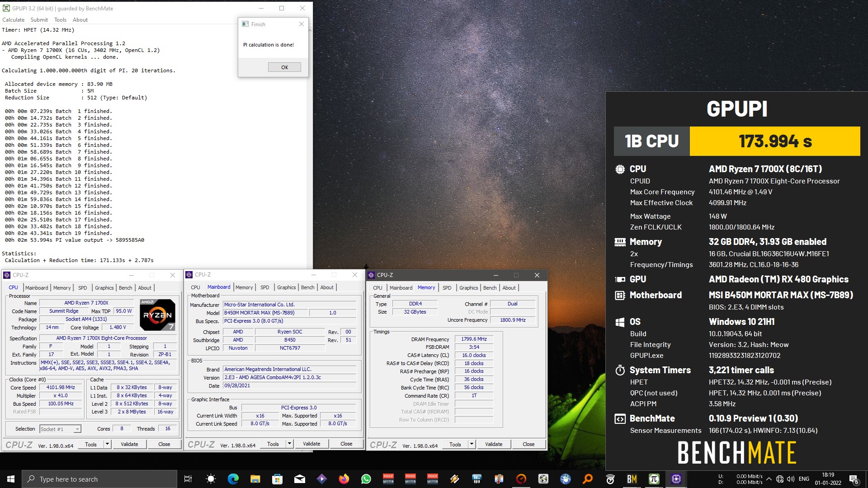The image size is (868, 488).
Task: Launch Microsoft Edge from the taskbar
Action: (x=233, y=479)
